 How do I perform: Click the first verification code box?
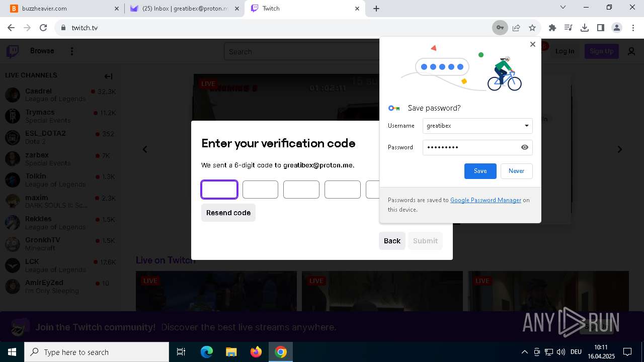(219, 190)
